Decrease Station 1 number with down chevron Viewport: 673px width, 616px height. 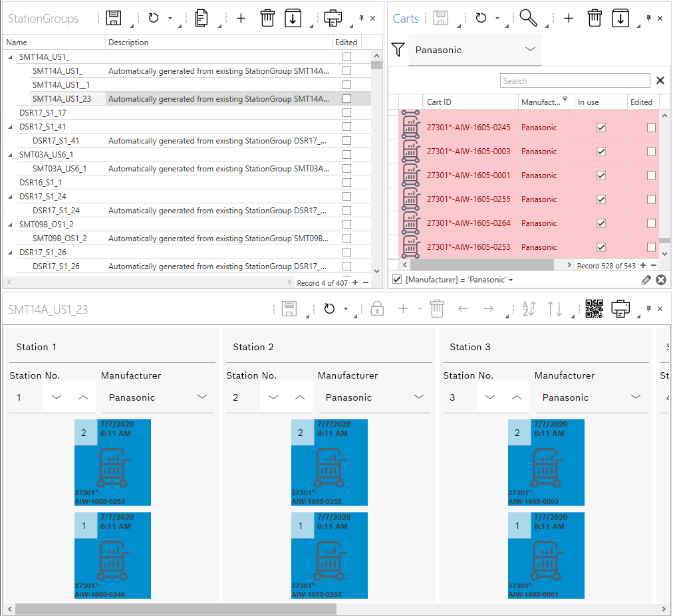pyautogui.click(x=57, y=397)
